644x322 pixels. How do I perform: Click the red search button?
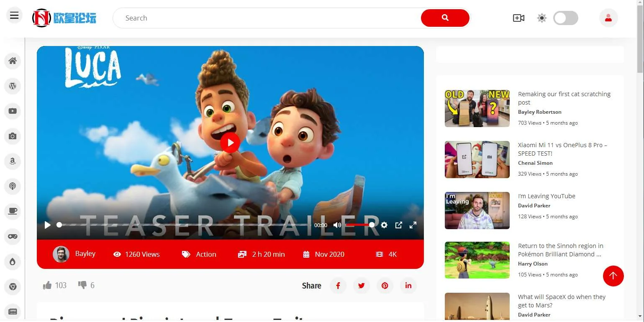pos(445,18)
